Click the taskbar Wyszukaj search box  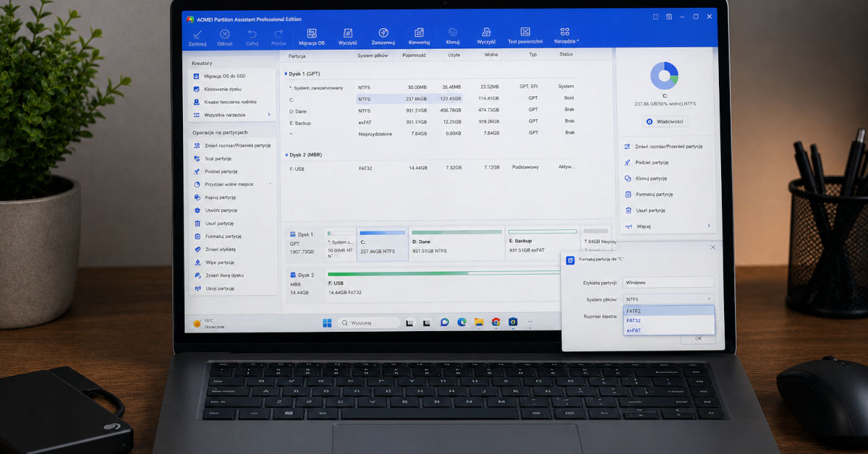[x=368, y=323]
